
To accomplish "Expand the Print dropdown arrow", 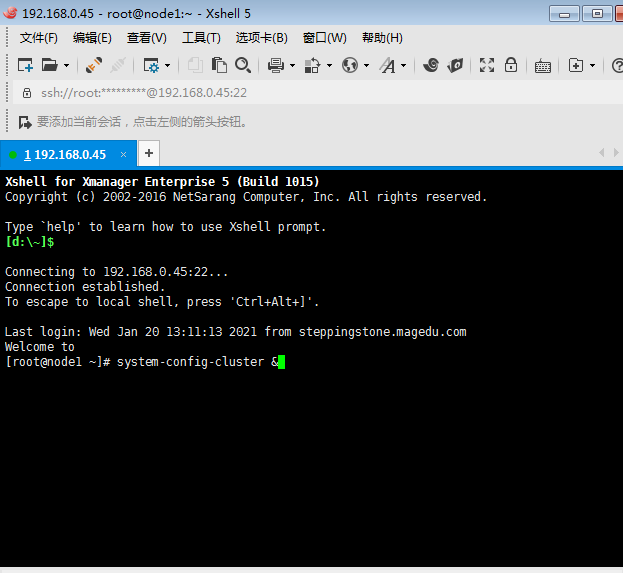I will (292, 65).
